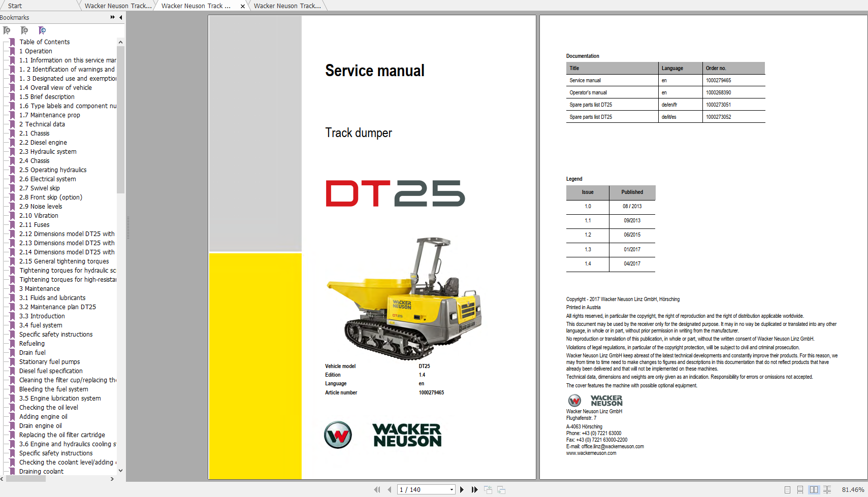Click the add new bookmark icon
This screenshot has width=868, height=497.
[24, 30]
